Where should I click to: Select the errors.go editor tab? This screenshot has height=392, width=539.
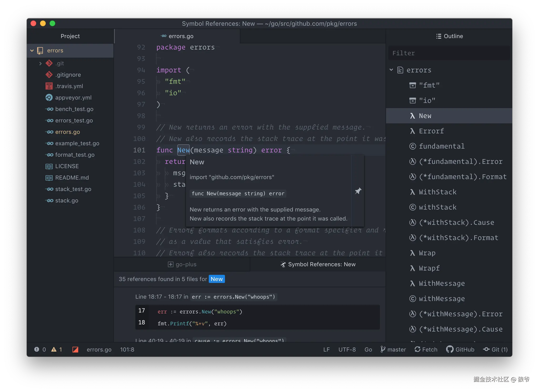(177, 36)
